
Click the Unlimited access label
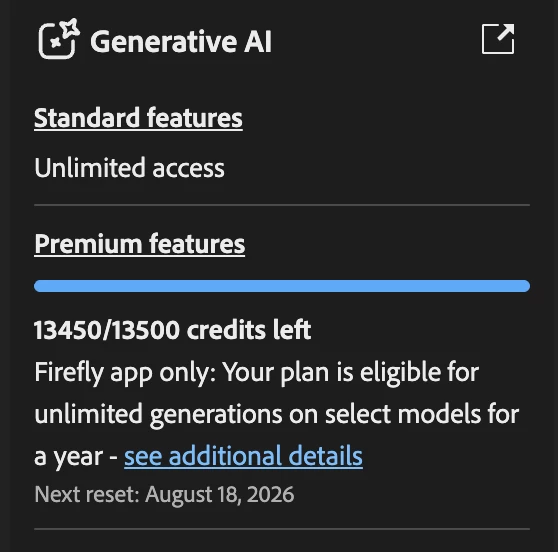pos(130,168)
